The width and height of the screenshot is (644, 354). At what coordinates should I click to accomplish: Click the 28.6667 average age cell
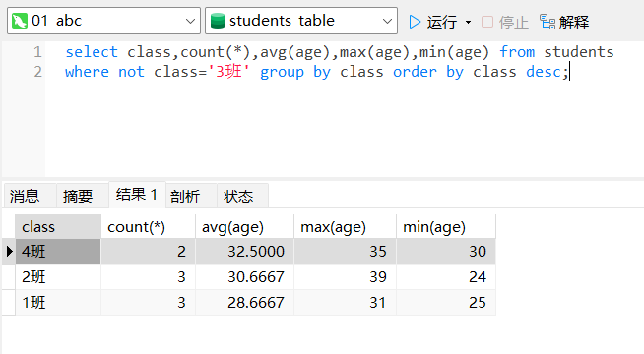tap(244, 302)
